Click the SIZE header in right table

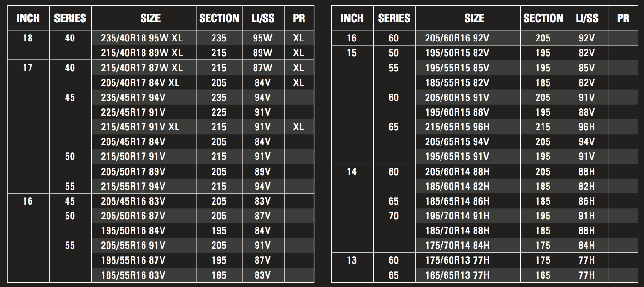click(474, 18)
